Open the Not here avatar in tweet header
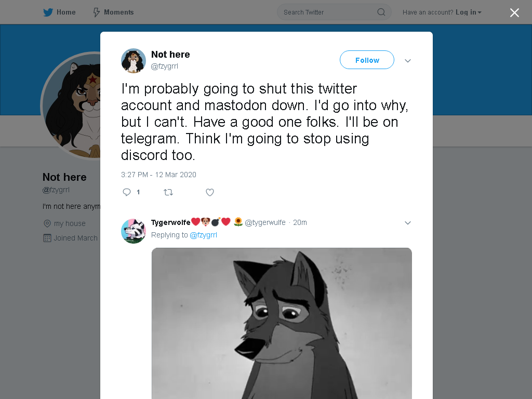Viewport: 532px width, 399px height. coord(134,61)
